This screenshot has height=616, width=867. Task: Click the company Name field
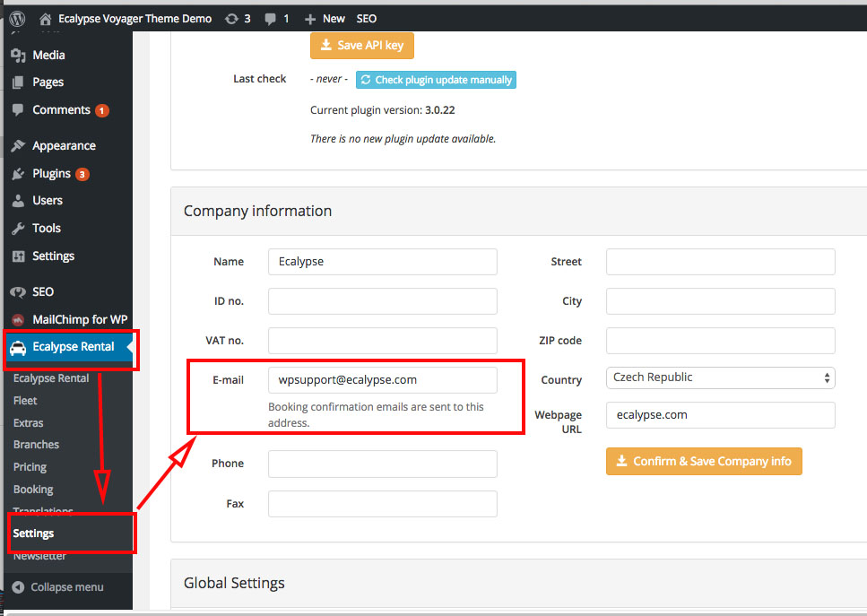click(383, 262)
